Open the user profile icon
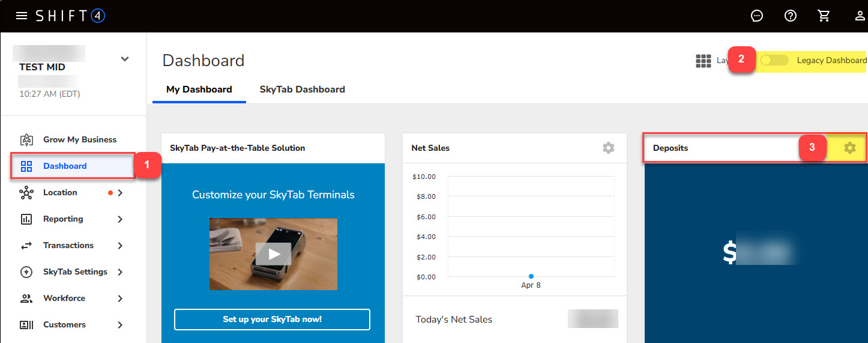The image size is (868, 343). click(860, 16)
